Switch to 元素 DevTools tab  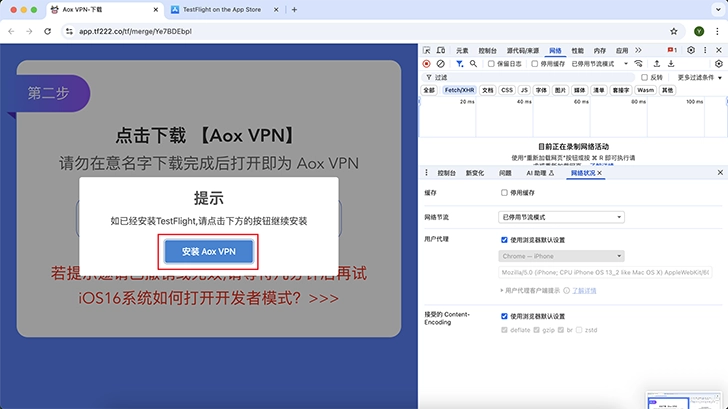(x=462, y=51)
